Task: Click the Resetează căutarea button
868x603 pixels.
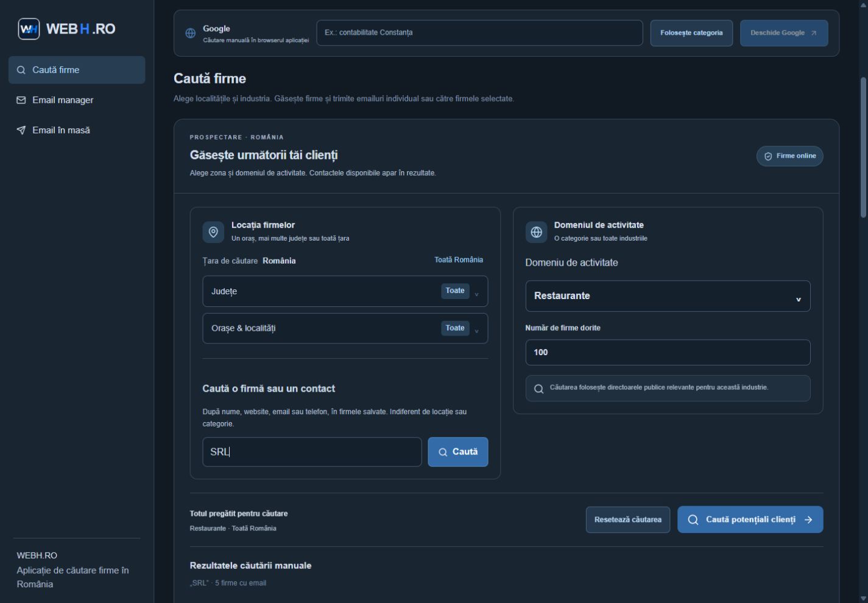Action: coord(628,520)
